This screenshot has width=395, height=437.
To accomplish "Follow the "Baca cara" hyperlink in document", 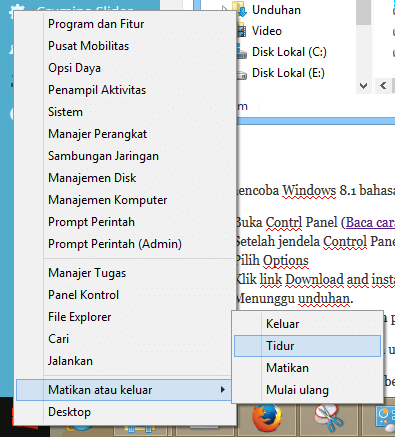I will [x=370, y=222].
